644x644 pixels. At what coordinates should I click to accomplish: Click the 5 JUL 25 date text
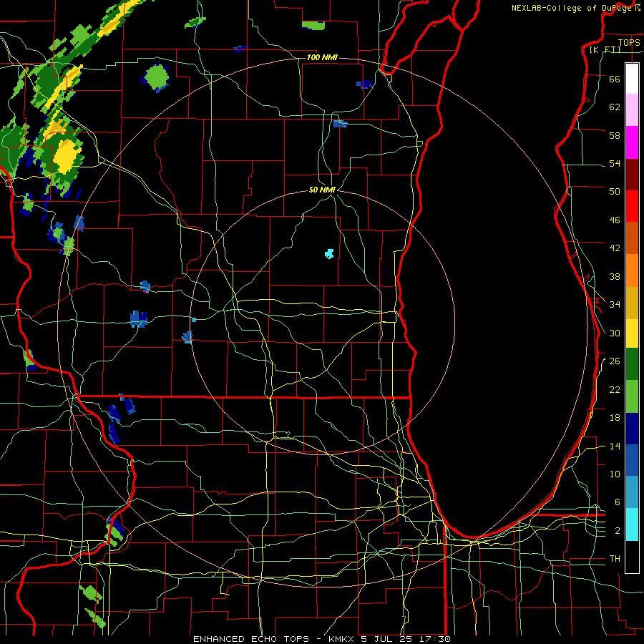[x=388, y=639]
